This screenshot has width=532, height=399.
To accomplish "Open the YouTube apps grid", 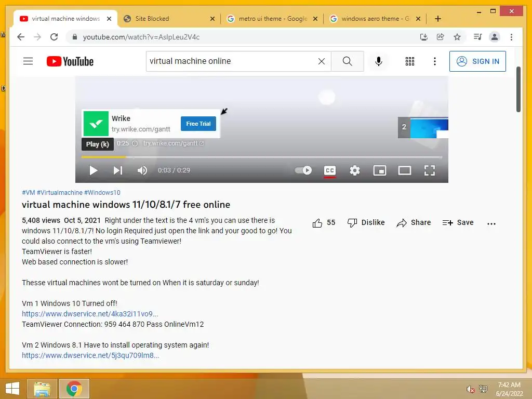I will coord(410,61).
